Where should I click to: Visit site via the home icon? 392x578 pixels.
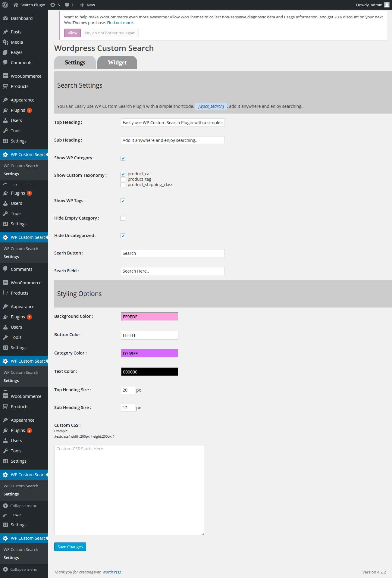(16, 5)
